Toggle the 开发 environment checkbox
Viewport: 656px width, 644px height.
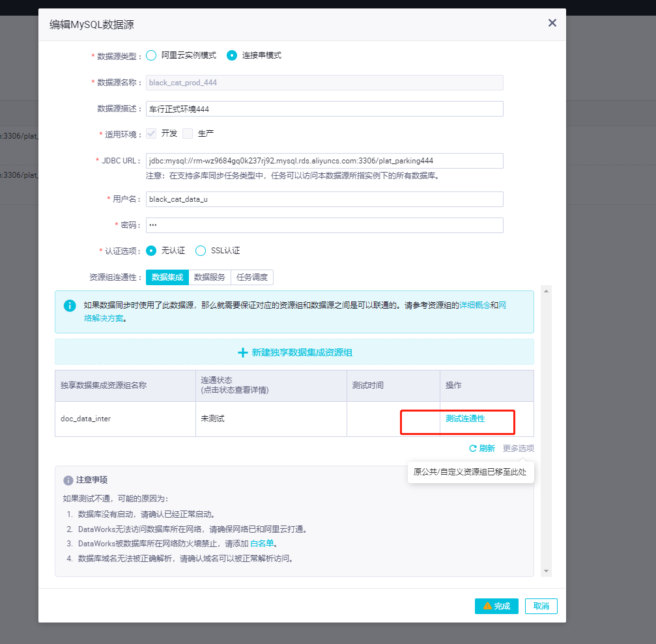pos(151,133)
